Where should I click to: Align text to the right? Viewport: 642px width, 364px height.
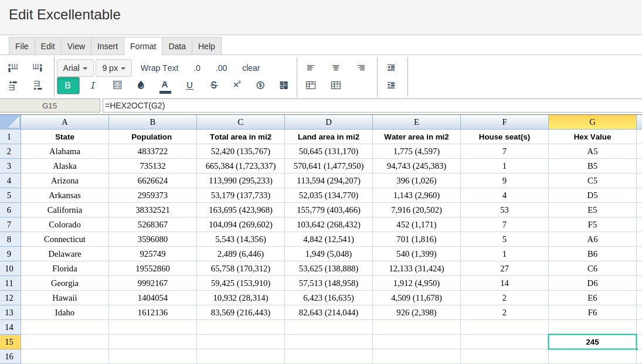coord(361,68)
